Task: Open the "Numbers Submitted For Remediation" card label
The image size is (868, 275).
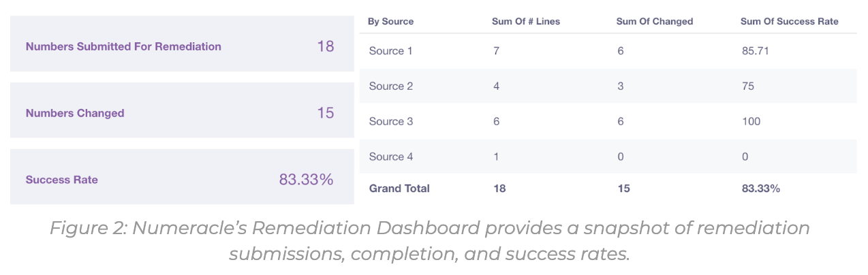Action: coord(123,47)
